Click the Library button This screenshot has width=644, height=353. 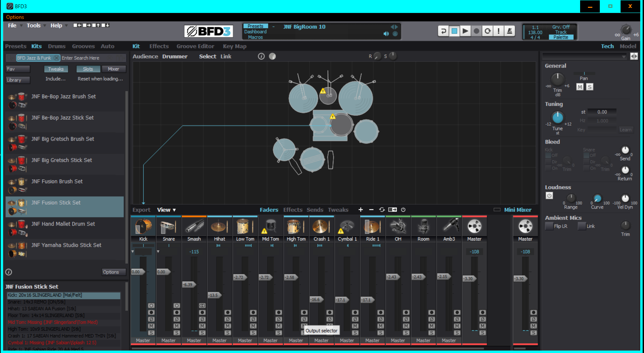click(x=18, y=80)
